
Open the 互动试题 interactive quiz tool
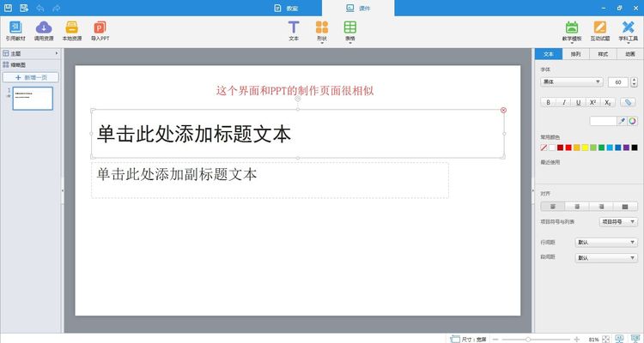[x=600, y=30]
